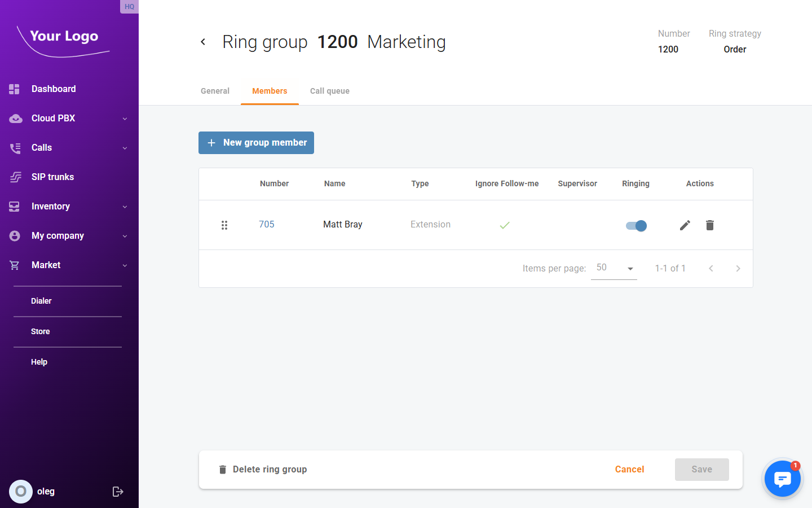This screenshot has height=508, width=812.
Task: Click the drag handle dots for Matt Bray
Action: [224, 225]
